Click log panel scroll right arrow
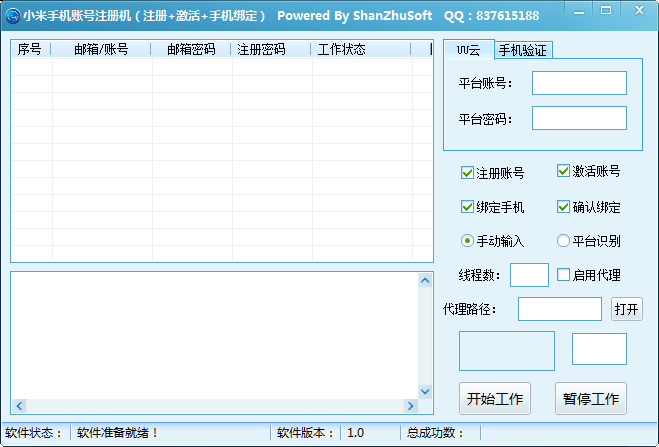The image size is (659, 447). point(411,406)
